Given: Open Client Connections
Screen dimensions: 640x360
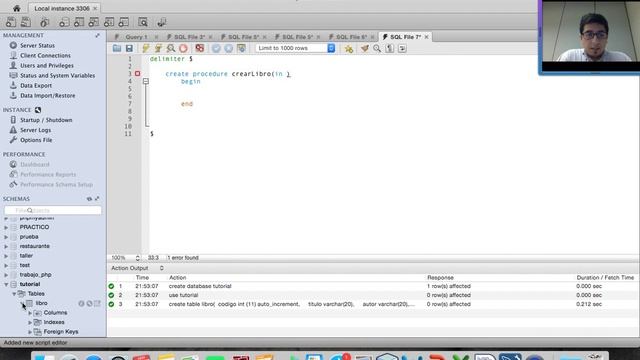Looking at the screenshot, I should (45, 56).
